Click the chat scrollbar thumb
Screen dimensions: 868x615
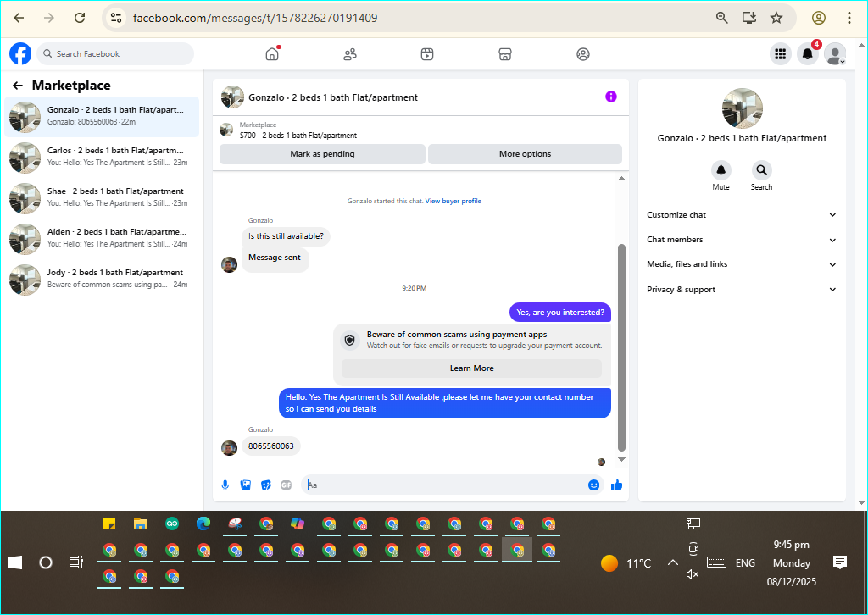coord(621,348)
